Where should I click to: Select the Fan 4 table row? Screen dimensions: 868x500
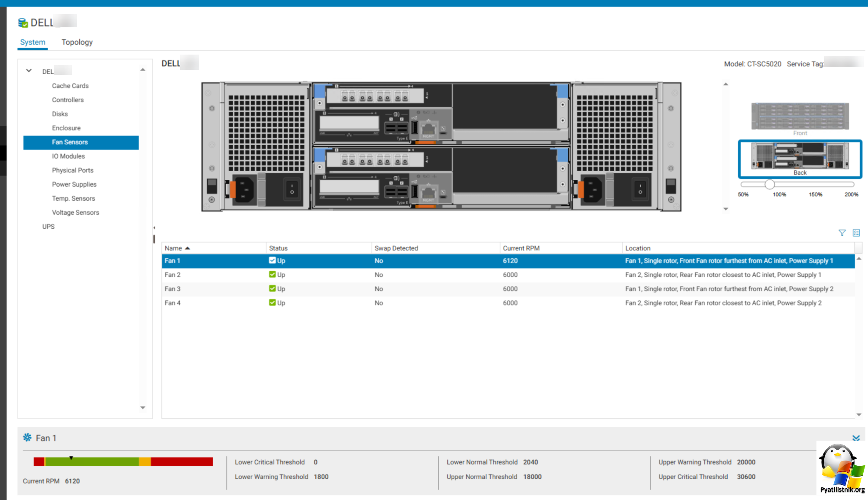508,303
